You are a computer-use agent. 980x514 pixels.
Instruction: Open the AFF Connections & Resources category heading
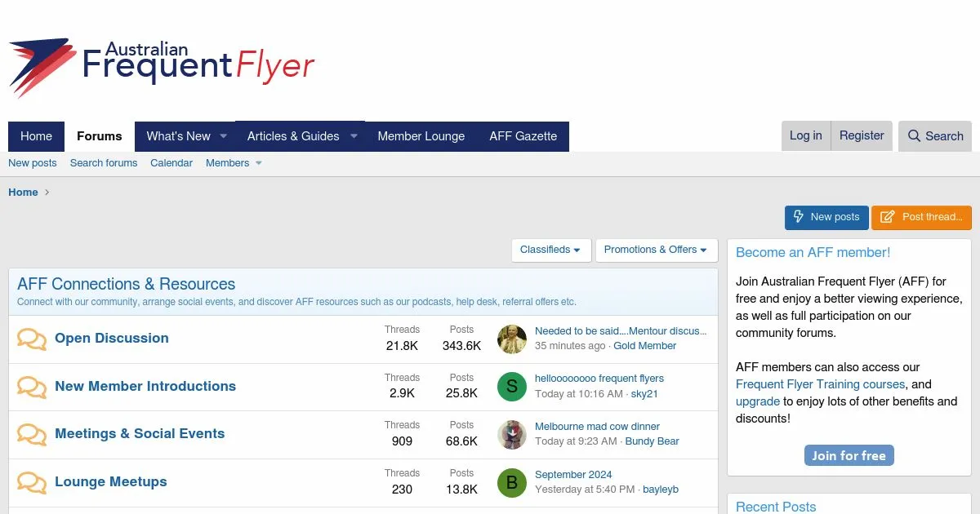pyautogui.click(x=127, y=284)
